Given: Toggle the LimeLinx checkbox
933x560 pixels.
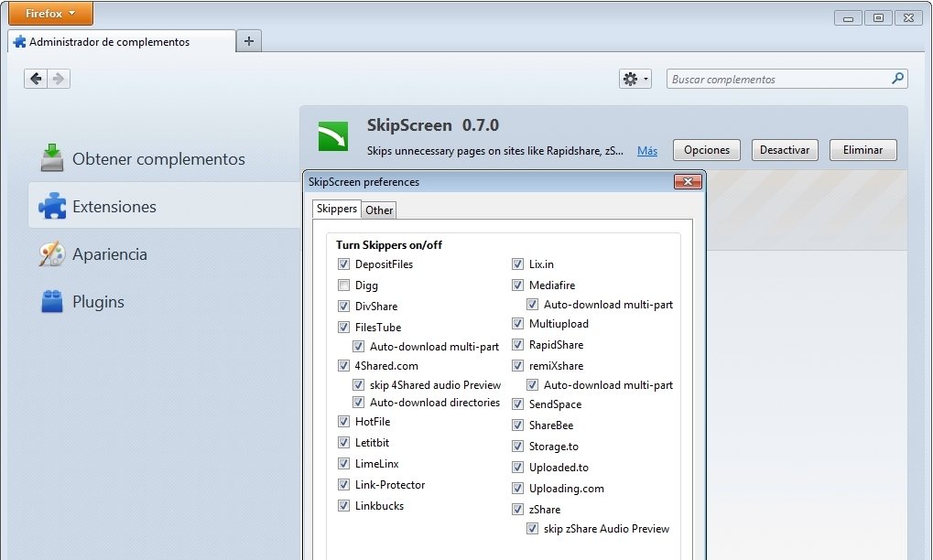Looking at the screenshot, I should point(343,463).
